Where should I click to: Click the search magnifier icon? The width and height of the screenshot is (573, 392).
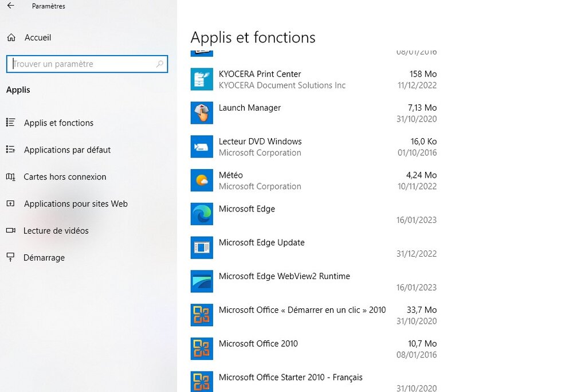click(x=160, y=64)
